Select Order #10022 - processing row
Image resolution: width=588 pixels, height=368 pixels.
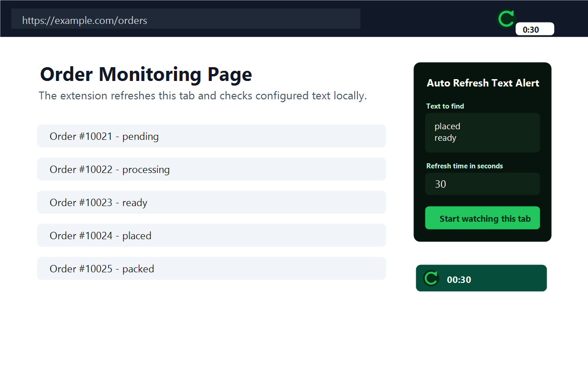211,169
